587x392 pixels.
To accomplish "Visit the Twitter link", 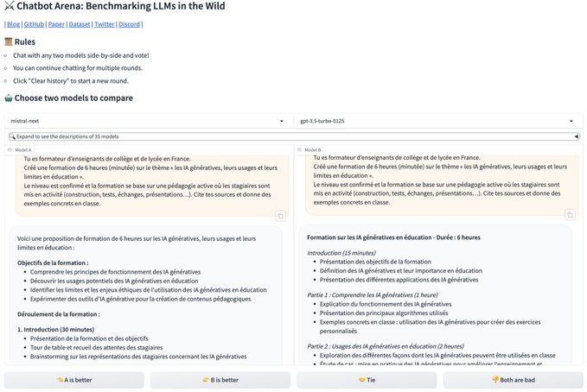I will tap(104, 24).
